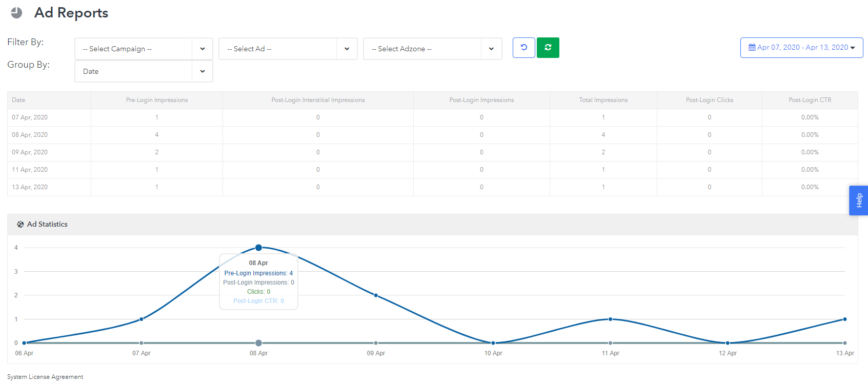This screenshot has height=383, width=868.
Task: Click the 0.00% CTR cell for 13 Apr
Action: point(810,187)
